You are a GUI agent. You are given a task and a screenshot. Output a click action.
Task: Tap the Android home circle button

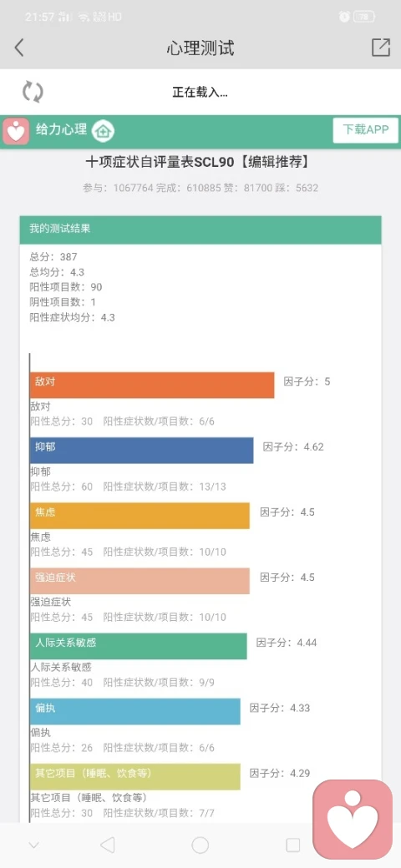(200, 845)
